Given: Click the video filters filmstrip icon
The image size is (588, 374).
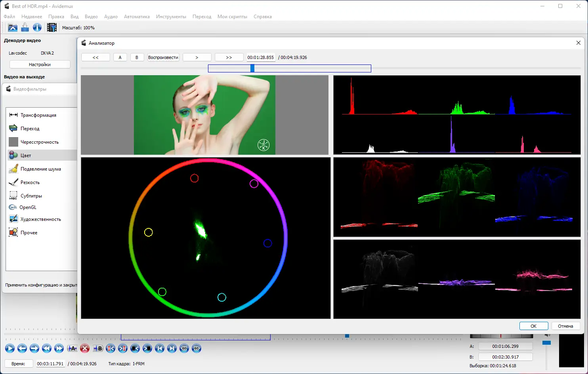Looking at the screenshot, I should coord(52,27).
